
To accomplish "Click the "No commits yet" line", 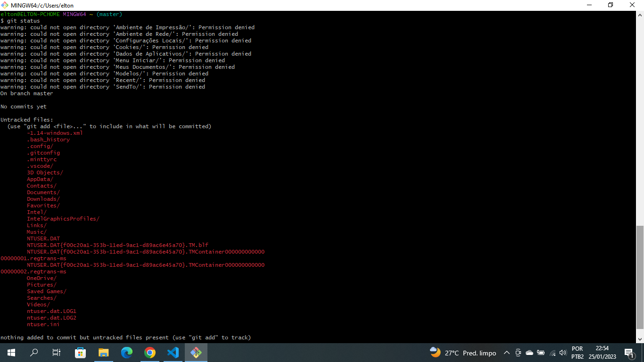I will 24,107.
